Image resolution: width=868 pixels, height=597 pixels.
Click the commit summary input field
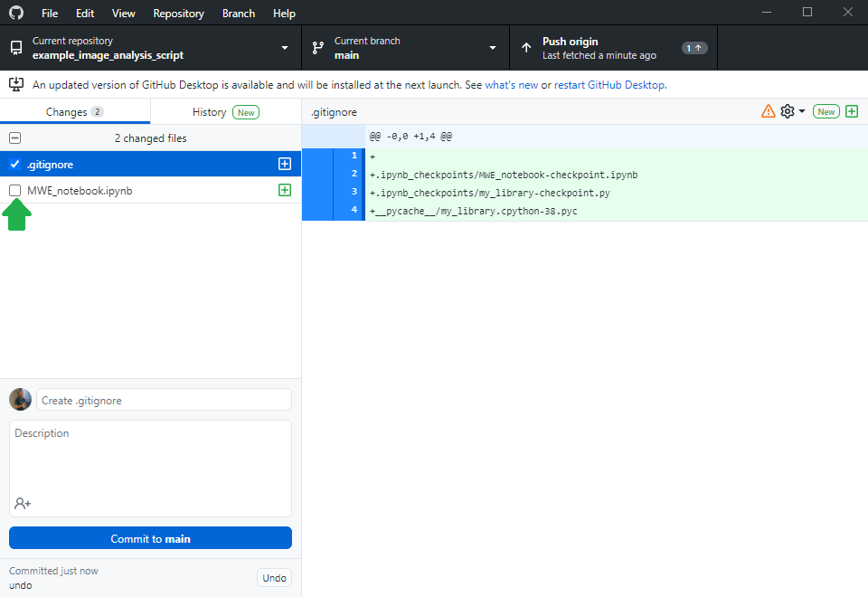point(164,400)
